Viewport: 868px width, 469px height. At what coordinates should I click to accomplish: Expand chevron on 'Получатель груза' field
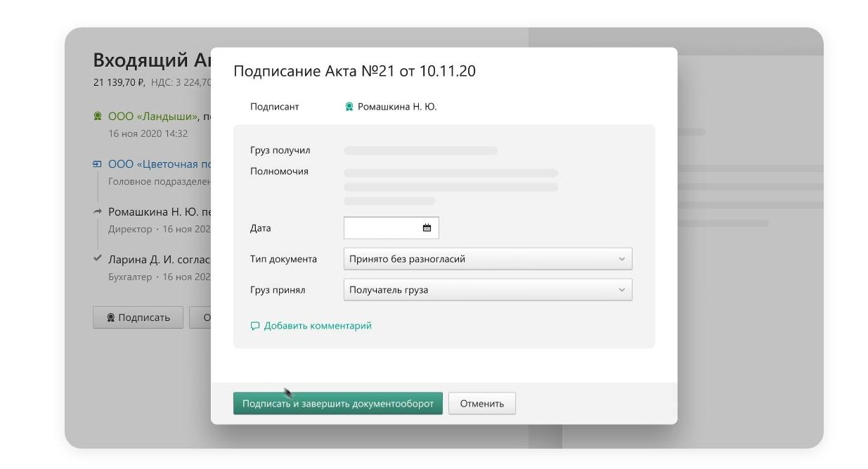pyautogui.click(x=621, y=290)
